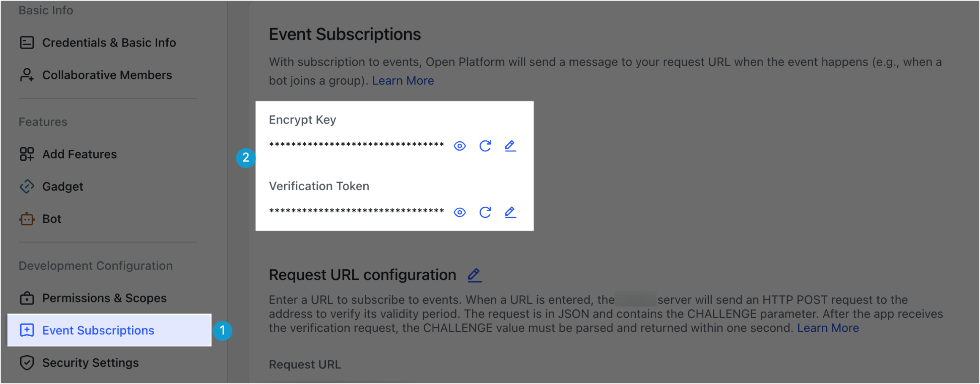The width and height of the screenshot is (980, 384).
Task: Click Learn More in Request URL description
Action: 828,328
